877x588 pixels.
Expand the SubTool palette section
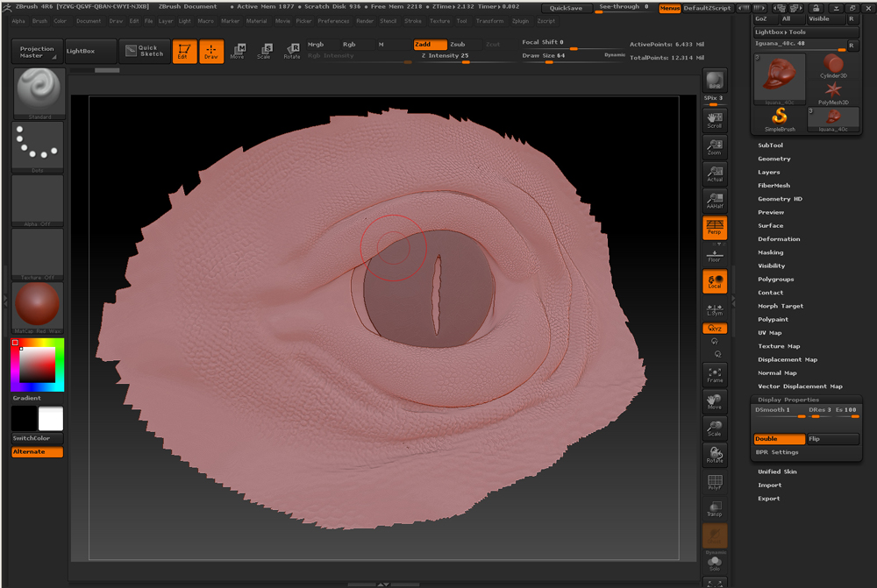tap(771, 145)
